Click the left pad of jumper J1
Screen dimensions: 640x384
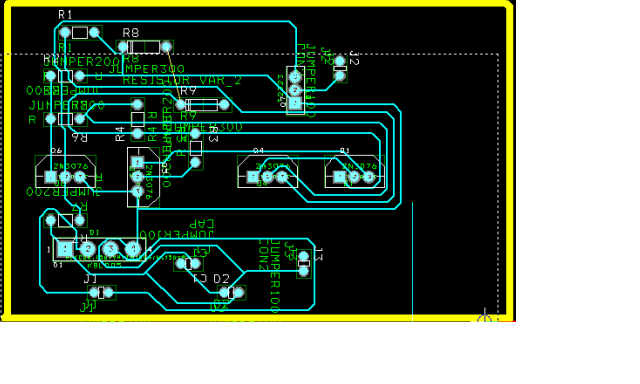coord(94,293)
